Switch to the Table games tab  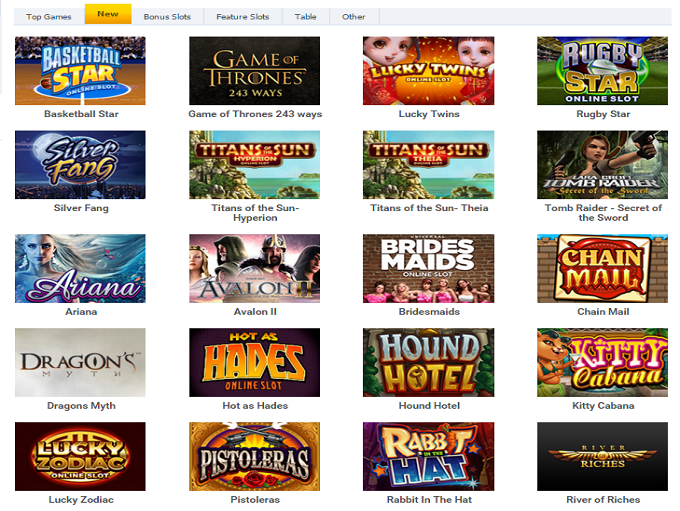pyautogui.click(x=306, y=17)
